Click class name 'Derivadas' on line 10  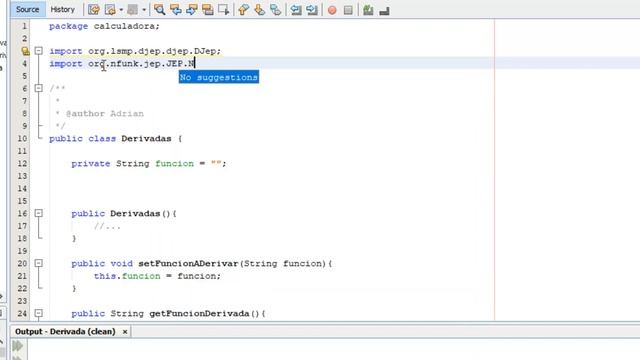(146, 138)
